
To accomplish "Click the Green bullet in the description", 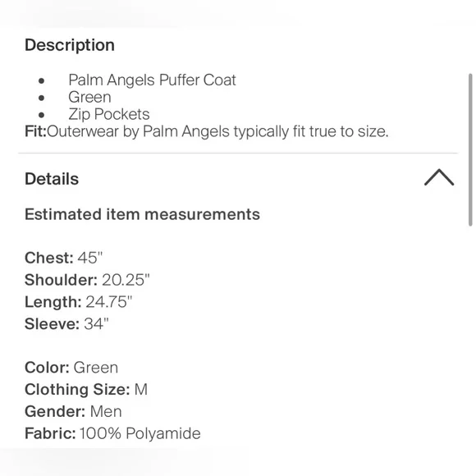I will (89, 97).
